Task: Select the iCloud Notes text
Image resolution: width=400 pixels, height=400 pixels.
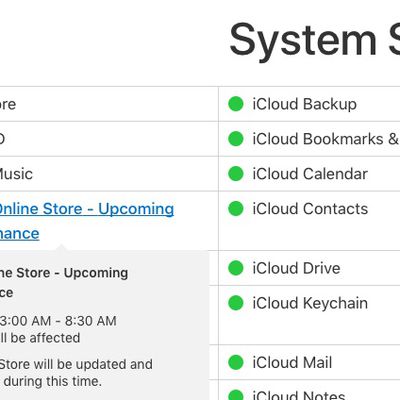Action: point(299,395)
